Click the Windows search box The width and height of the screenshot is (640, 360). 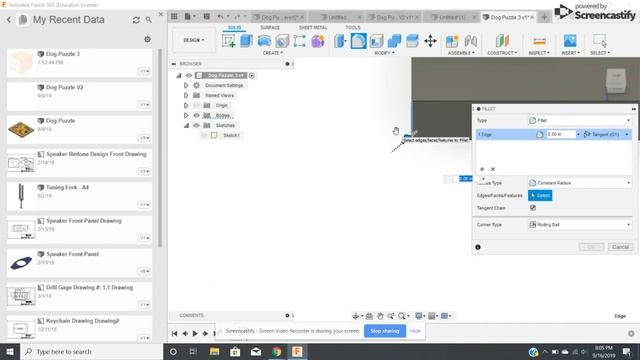[91, 351]
